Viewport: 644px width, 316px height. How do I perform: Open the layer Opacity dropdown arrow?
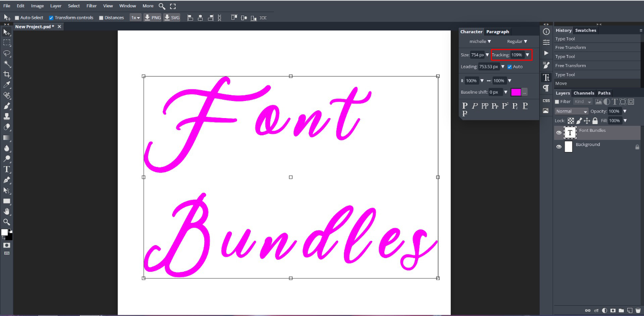tap(625, 111)
